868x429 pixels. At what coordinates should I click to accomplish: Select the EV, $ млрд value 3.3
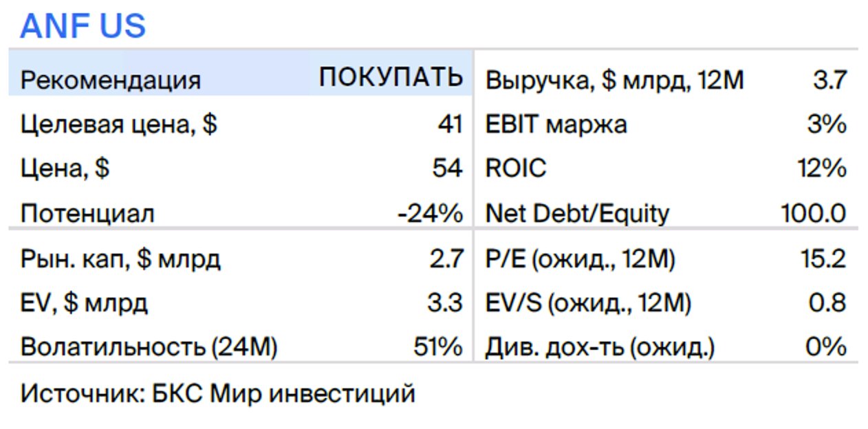click(446, 302)
